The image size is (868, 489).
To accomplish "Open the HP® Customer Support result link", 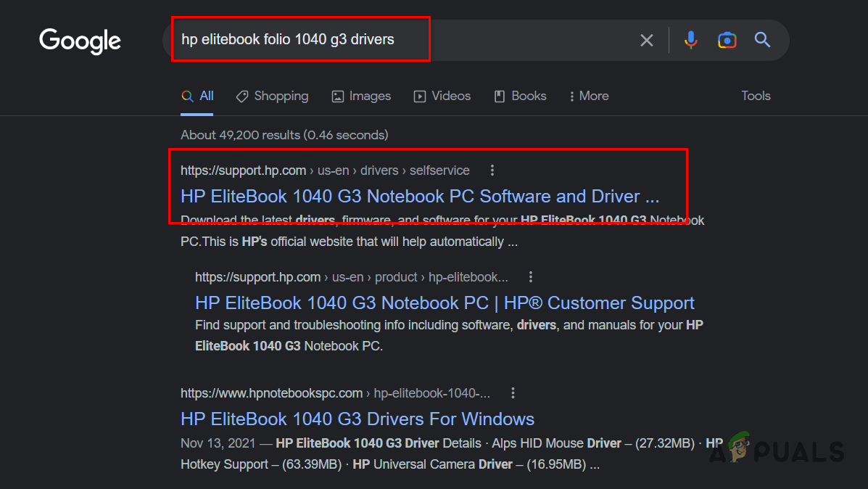I will click(445, 303).
